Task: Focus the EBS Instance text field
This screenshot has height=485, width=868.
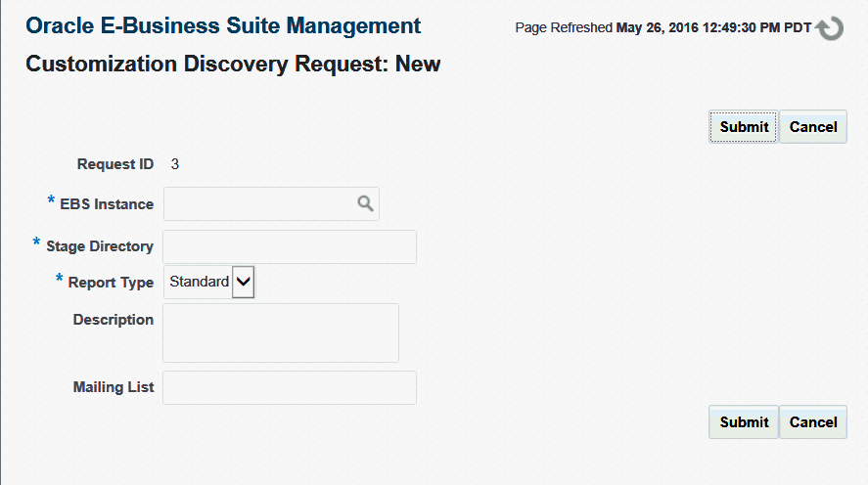Action: pyautogui.click(x=260, y=203)
